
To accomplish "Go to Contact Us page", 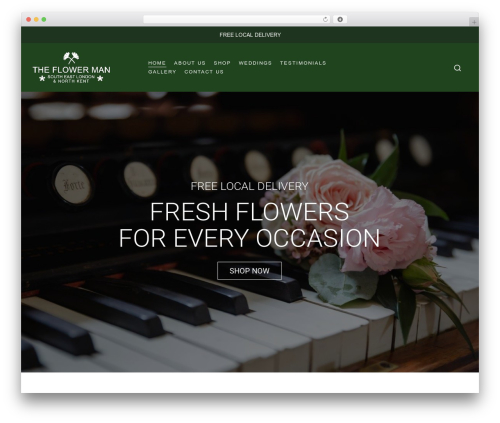I will click(204, 72).
